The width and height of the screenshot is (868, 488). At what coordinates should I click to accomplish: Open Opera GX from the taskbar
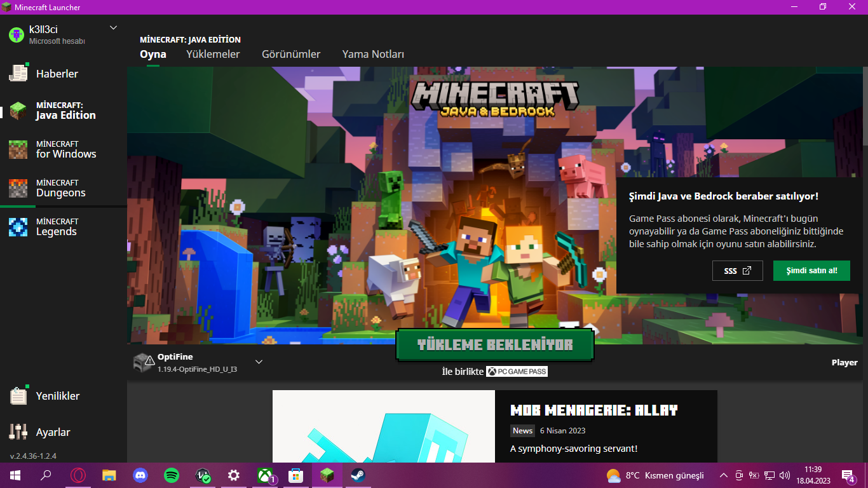[x=78, y=475]
